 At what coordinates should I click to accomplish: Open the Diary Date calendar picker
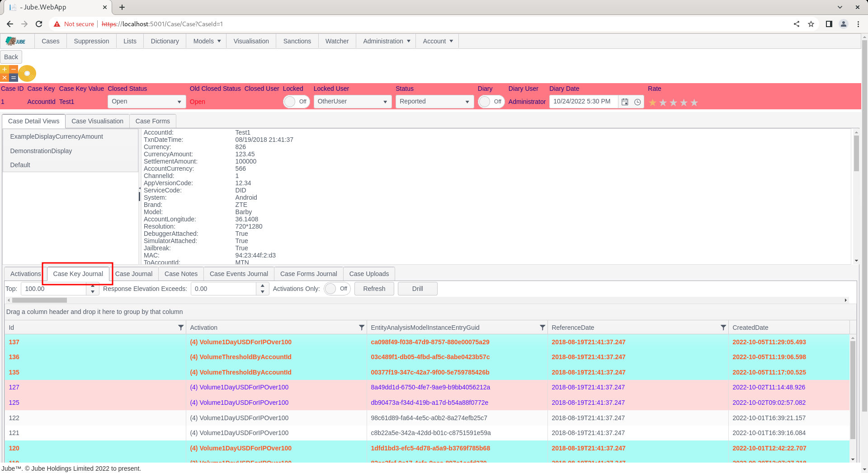625,102
